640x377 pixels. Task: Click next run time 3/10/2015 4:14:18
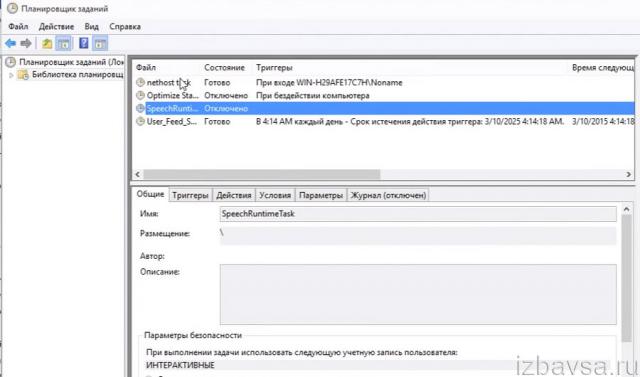click(603, 122)
